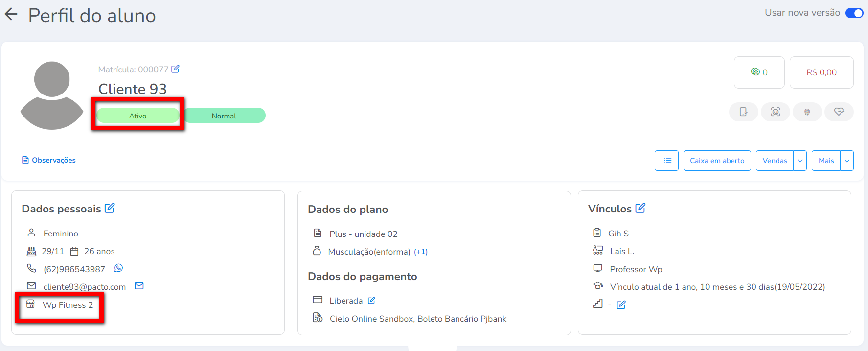Image resolution: width=868 pixels, height=351 pixels.
Task: Toggle the Usar nova versão switch
Action: (854, 13)
